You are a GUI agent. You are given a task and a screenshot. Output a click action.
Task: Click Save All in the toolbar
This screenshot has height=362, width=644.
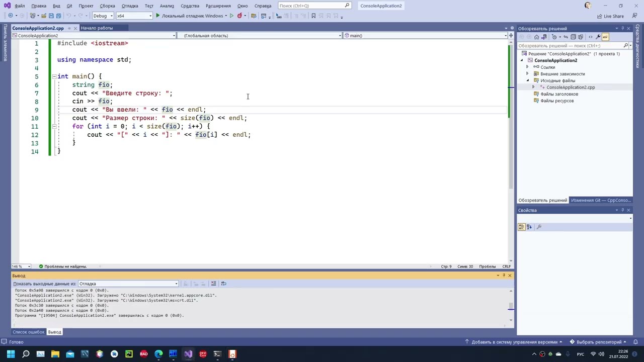tap(58, 16)
